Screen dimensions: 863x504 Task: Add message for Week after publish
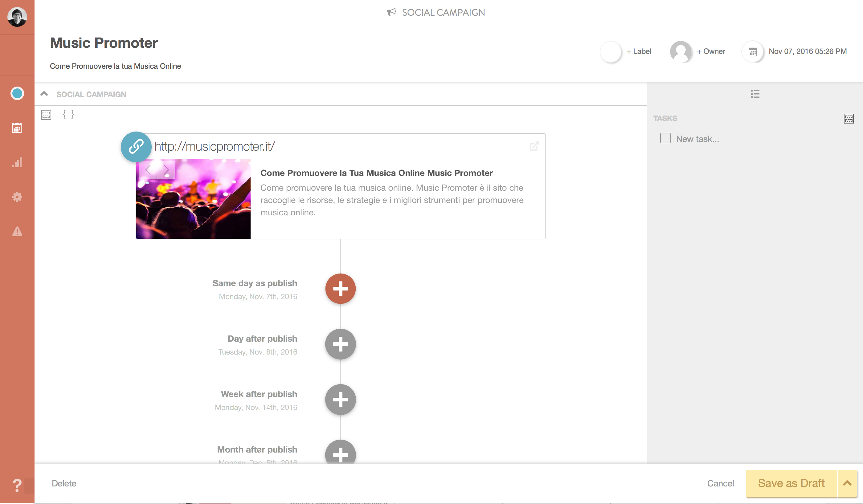click(340, 400)
